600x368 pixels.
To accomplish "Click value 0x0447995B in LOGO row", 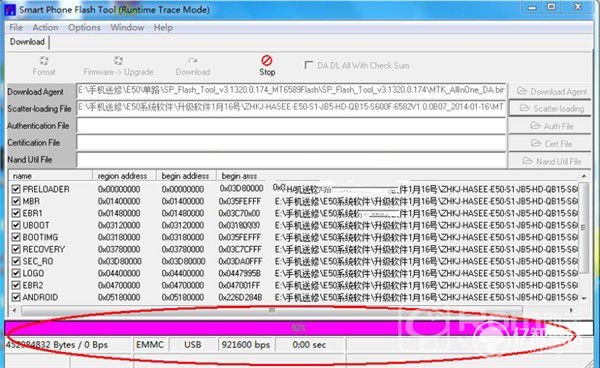I will click(x=240, y=273).
